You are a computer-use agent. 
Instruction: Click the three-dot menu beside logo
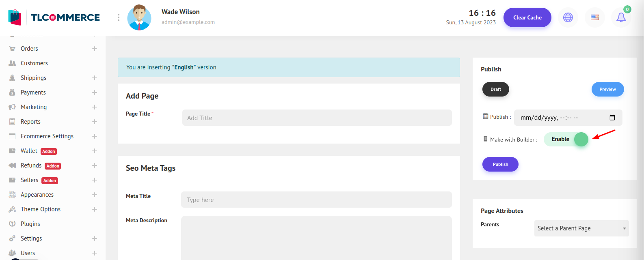[x=119, y=17]
